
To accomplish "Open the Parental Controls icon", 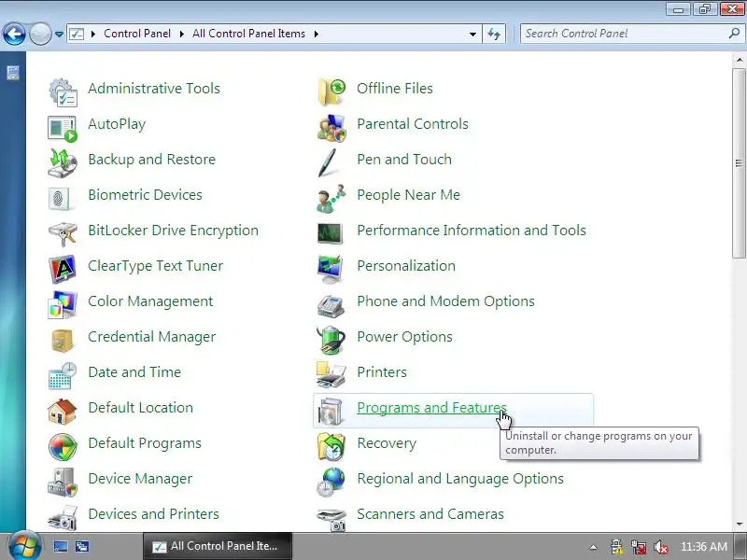I will pyautogui.click(x=331, y=128).
